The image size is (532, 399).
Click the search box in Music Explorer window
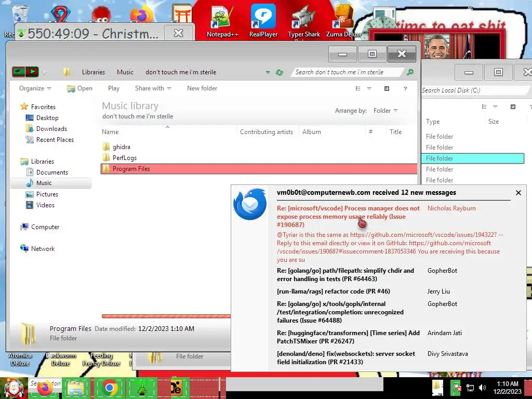pos(348,72)
